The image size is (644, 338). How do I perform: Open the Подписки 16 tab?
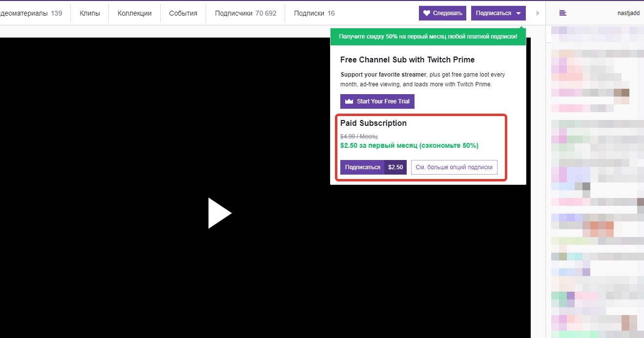[314, 13]
